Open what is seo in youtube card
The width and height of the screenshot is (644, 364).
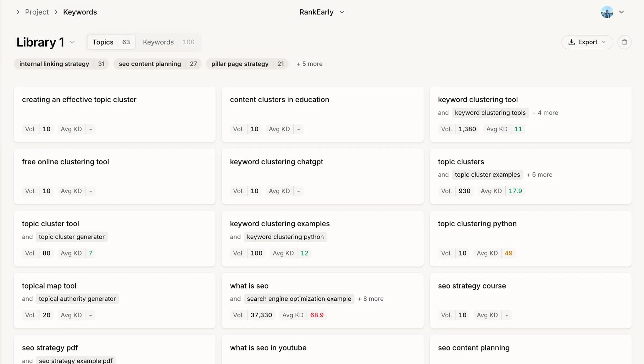(x=323, y=350)
